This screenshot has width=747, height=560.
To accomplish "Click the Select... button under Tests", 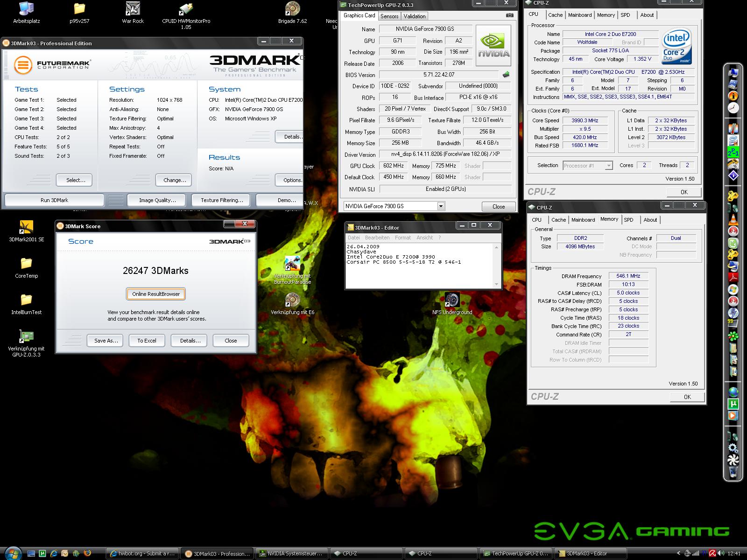I will tap(74, 180).
